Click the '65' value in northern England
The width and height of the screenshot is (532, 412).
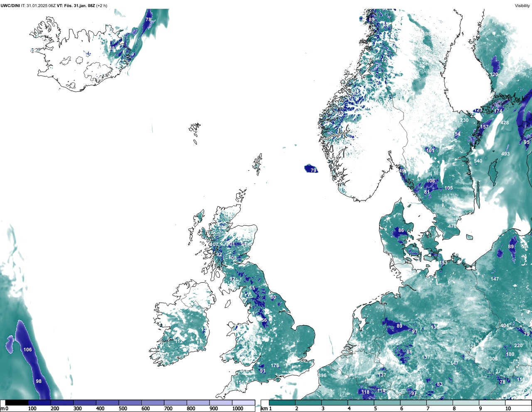tap(252, 288)
